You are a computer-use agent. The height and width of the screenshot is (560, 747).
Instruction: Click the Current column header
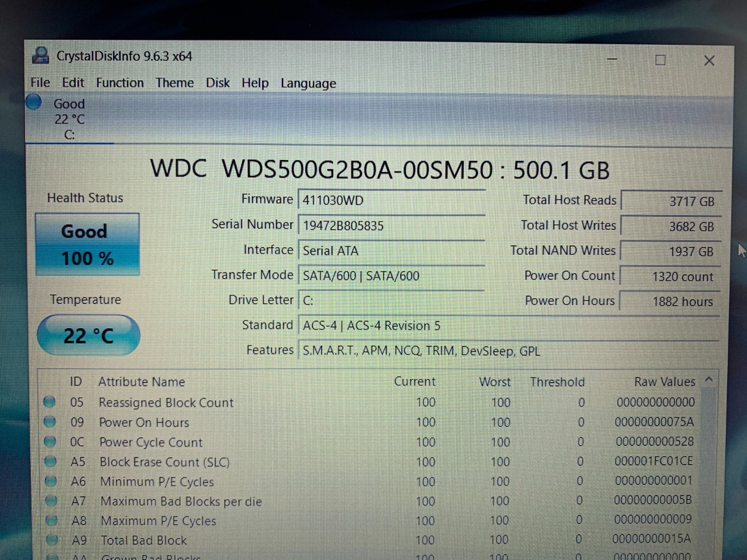coord(415,382)
